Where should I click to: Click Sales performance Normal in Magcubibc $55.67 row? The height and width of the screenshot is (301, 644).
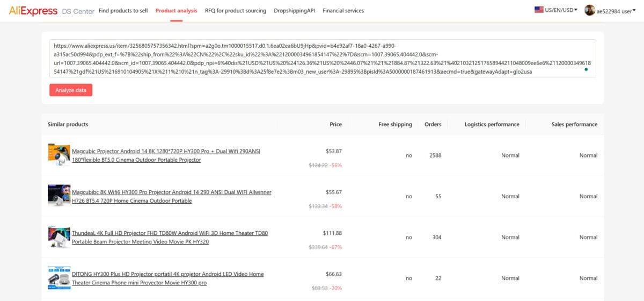coord(588,196)
